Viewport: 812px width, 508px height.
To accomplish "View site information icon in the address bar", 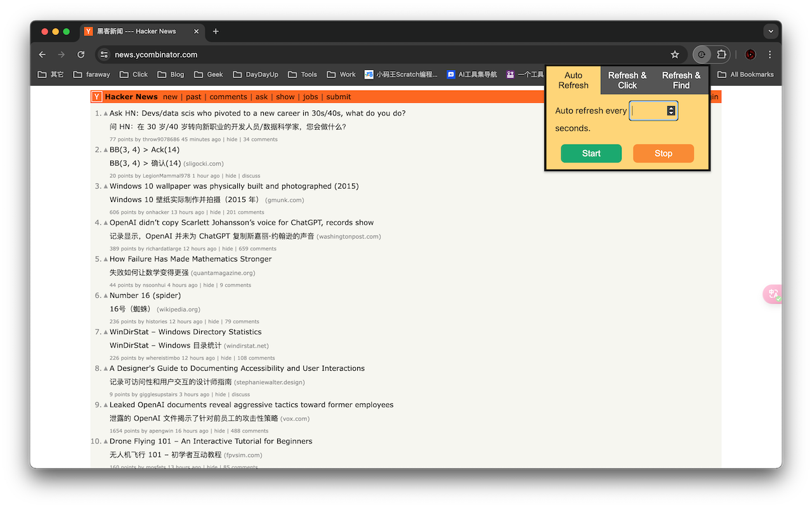I will [x=104, y=55].
